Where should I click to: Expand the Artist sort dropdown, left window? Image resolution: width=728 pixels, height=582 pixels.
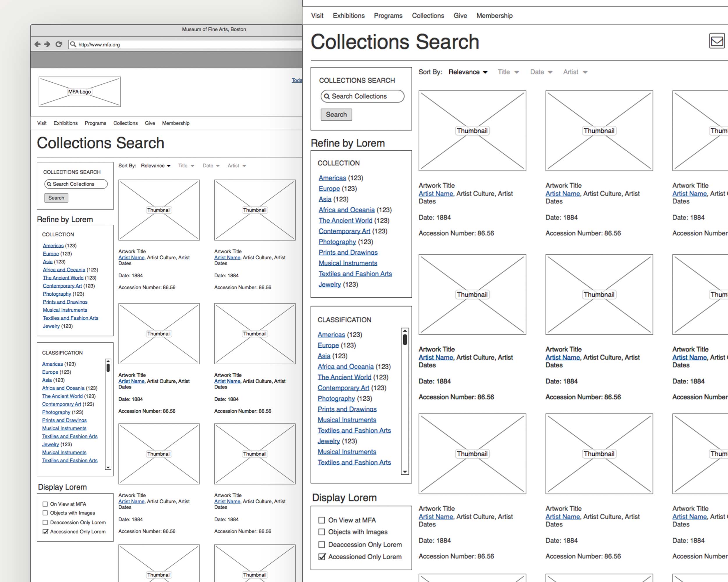tap(236, 166)
